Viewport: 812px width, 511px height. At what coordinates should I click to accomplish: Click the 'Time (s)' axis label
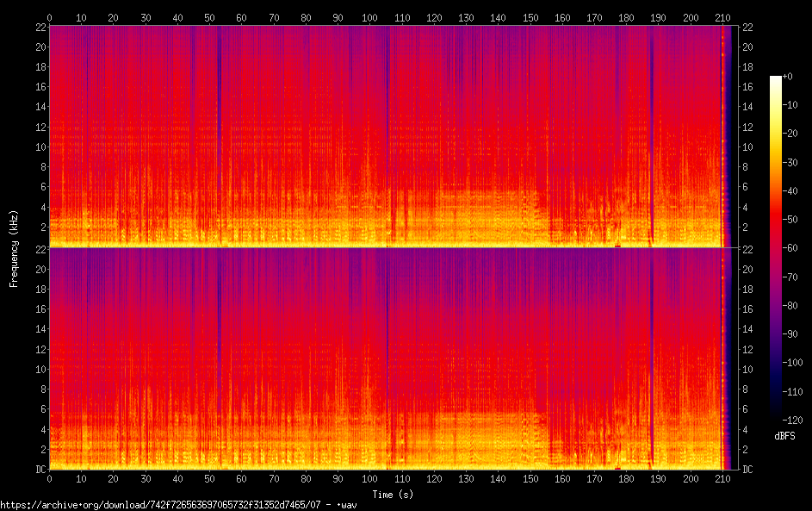(391, 494)
